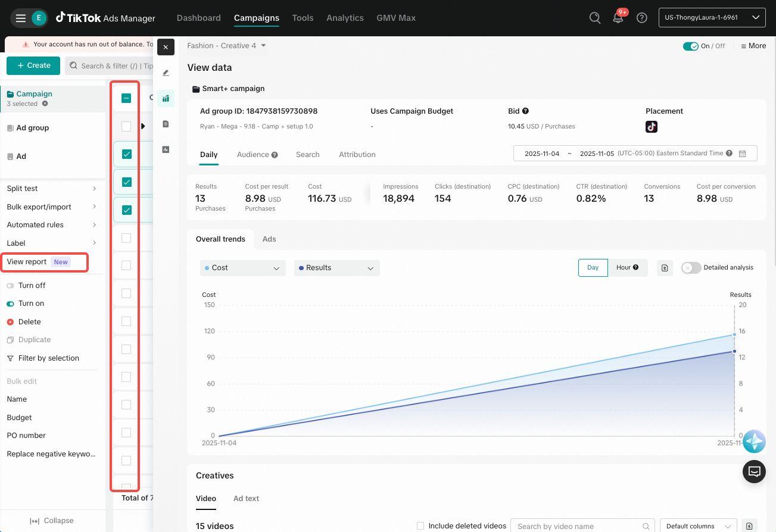Click View report in the left panel
The width and height of the screenshot is (776, 532).
[x=27, y=262]
